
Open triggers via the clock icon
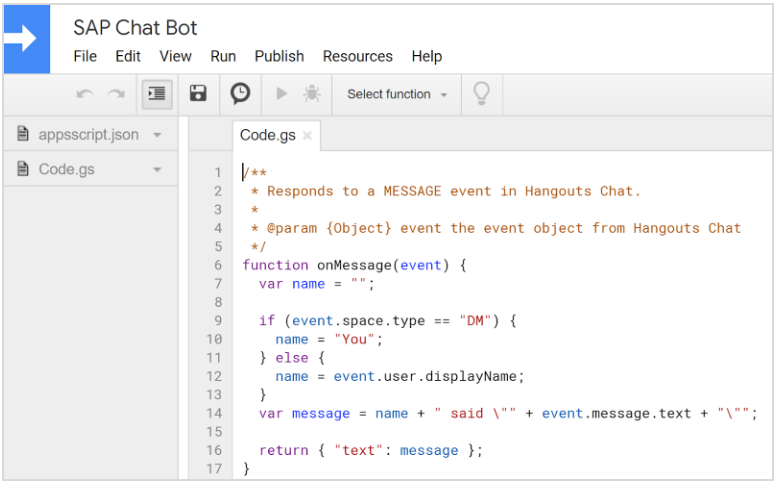(x=240, y=94)
